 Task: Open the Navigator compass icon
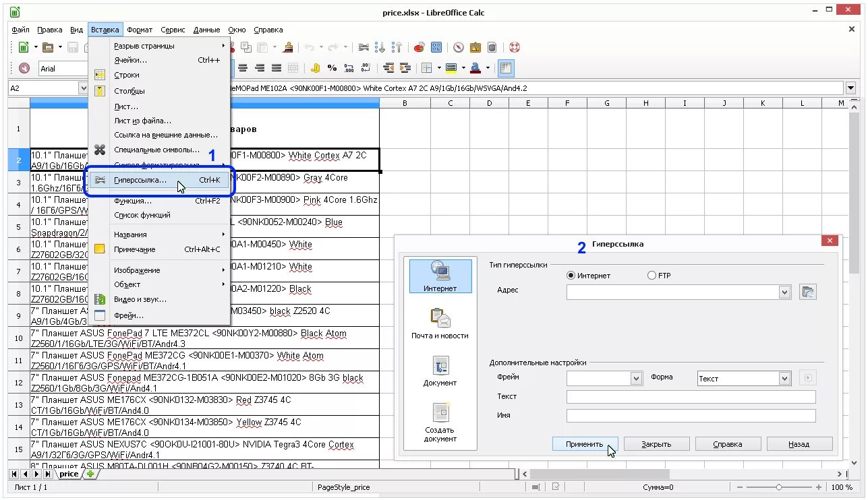(x=459, y=47)
